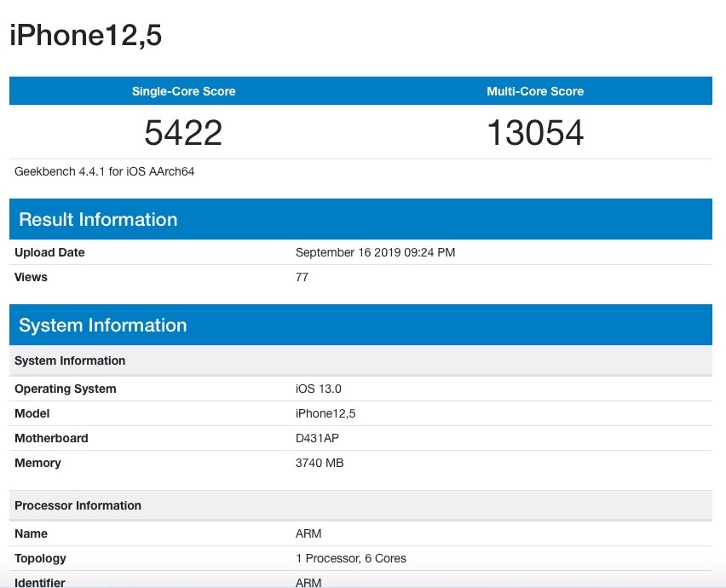
Task: Click the Geekbench 4.4.1 for iOS AArch64 text
Action: point(105,171)
